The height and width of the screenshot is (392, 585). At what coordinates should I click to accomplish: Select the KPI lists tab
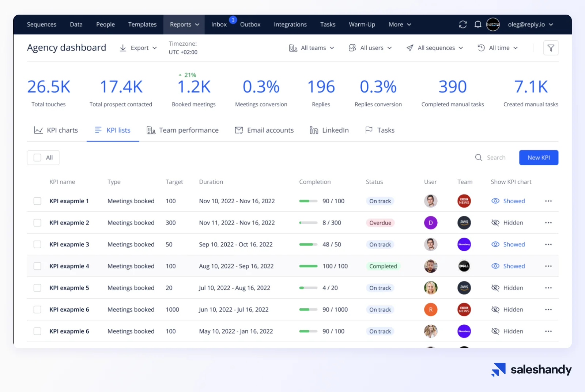113,130
